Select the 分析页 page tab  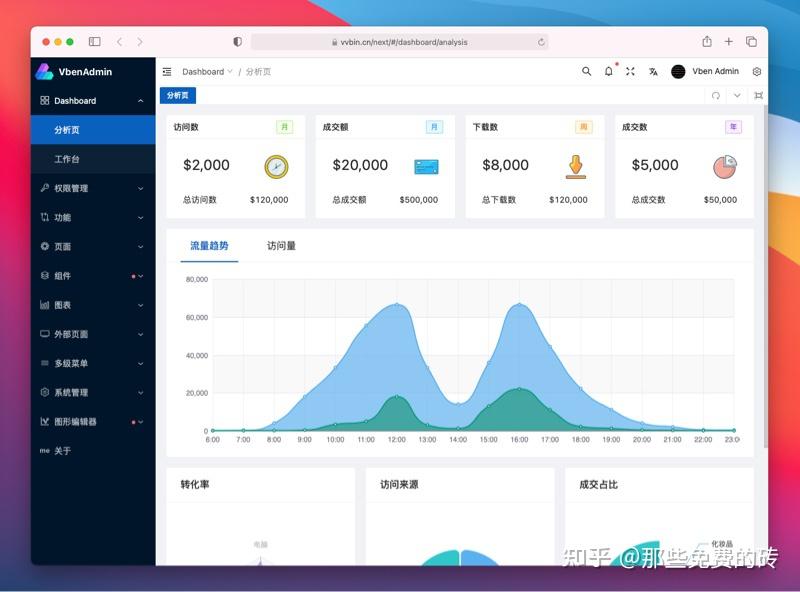click(x=178, y=95)
